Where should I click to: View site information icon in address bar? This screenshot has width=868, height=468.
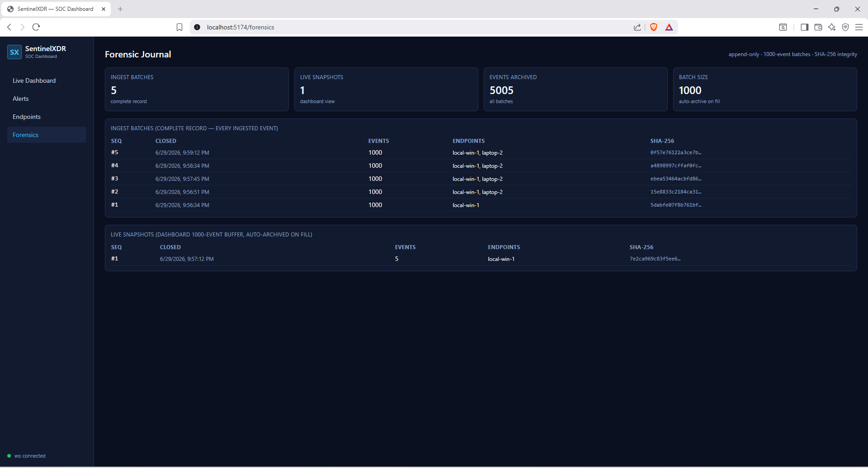click(x=197, y=27)
